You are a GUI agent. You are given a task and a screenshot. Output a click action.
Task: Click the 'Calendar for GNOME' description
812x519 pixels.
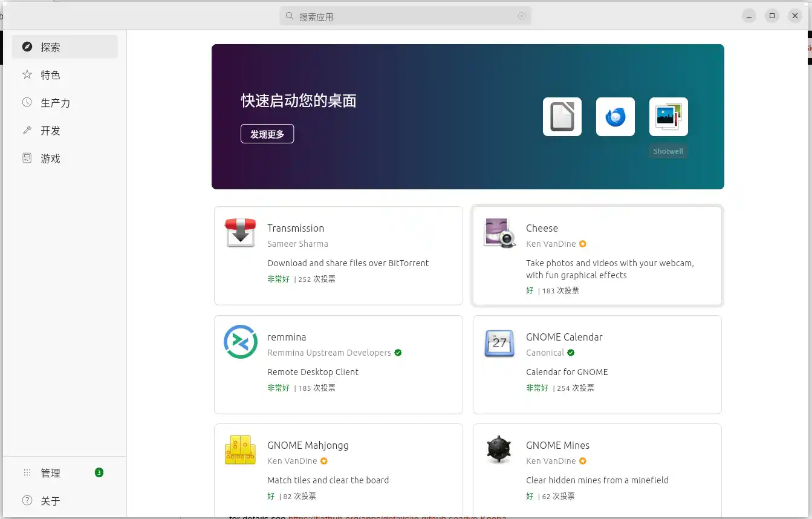[x=567, y=372]
